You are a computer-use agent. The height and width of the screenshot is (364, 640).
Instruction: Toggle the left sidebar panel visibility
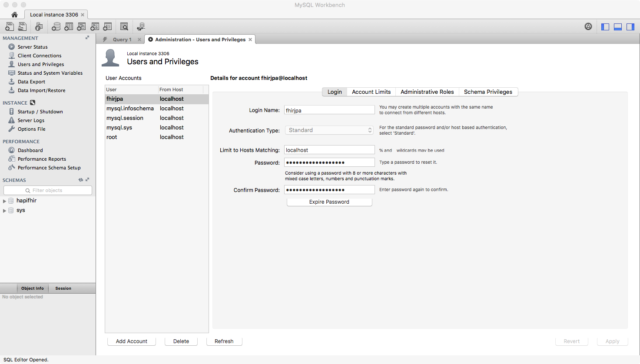click(605, 26)
